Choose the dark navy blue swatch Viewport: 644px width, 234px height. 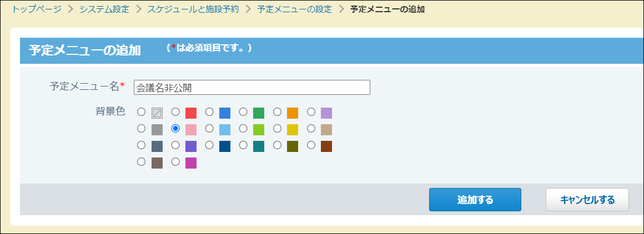[225, 146]
